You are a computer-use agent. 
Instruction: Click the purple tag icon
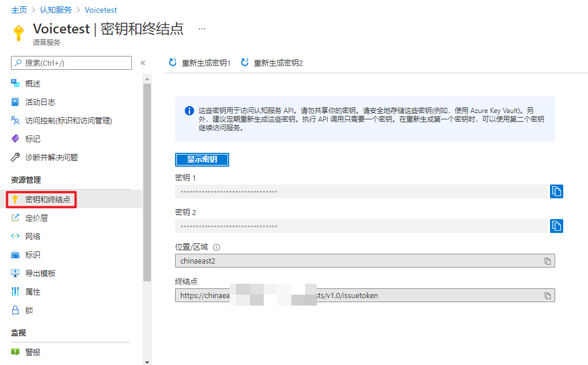point(16,138)
